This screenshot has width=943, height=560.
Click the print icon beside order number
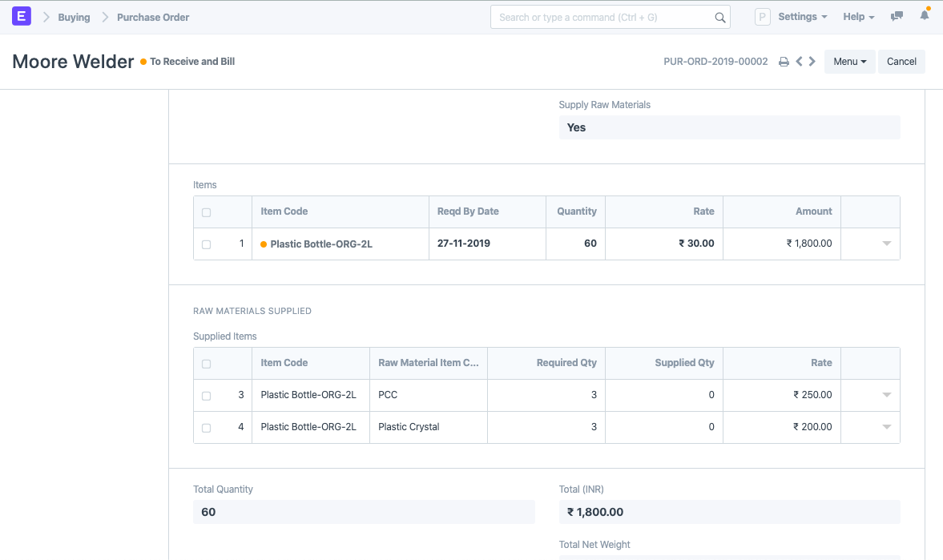pos(784,62)
